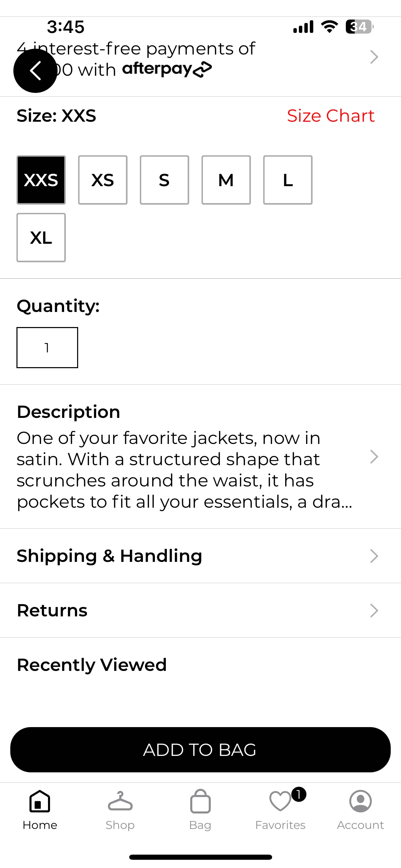The width and height of the screenshot is (401, 868).
Task: Tap the battery indicator in status bar
Action: tap(360, 27)
